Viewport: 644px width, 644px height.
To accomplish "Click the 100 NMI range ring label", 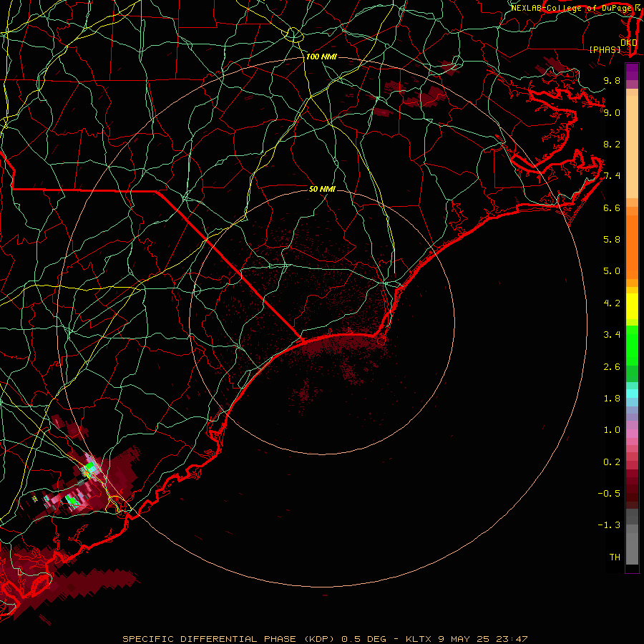I will pos(321,57).
